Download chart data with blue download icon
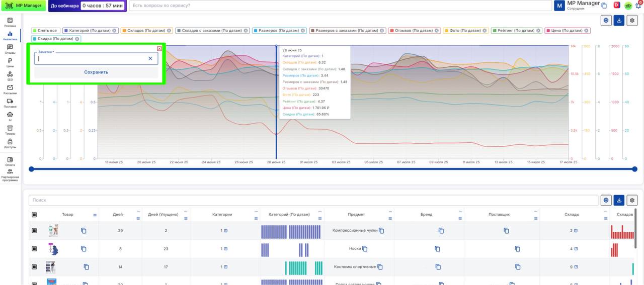644x285 pixels. (x=619, y=20)
